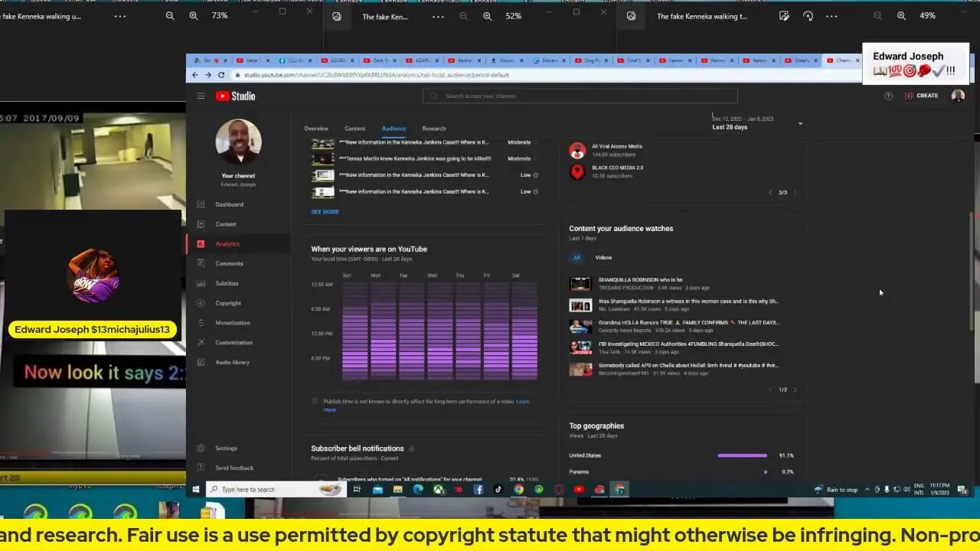This screenshot has height=551, width=980.
Task: Switch to the Overview analytics tab
Action: 316,129
